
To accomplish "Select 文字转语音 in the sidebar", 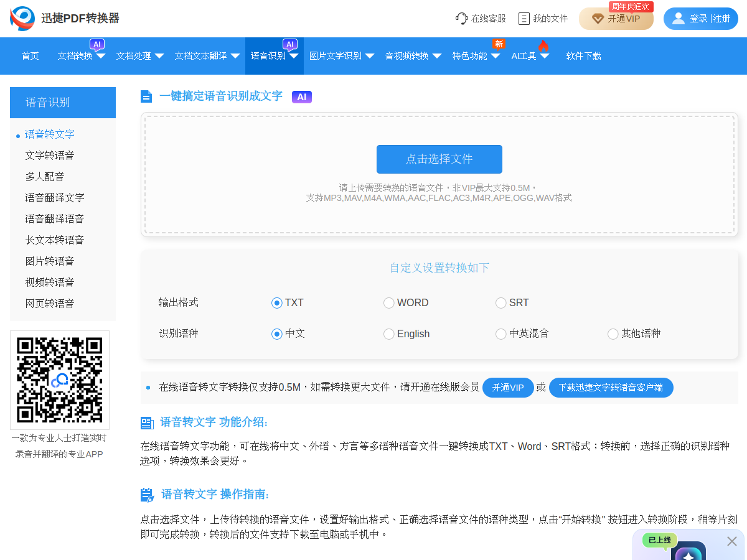I will 50,156.
